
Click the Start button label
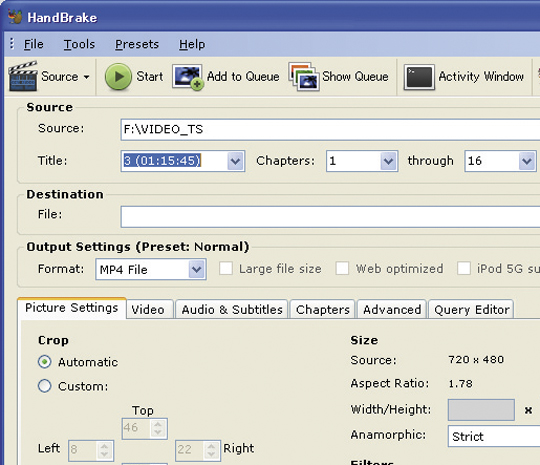(149, 76)
